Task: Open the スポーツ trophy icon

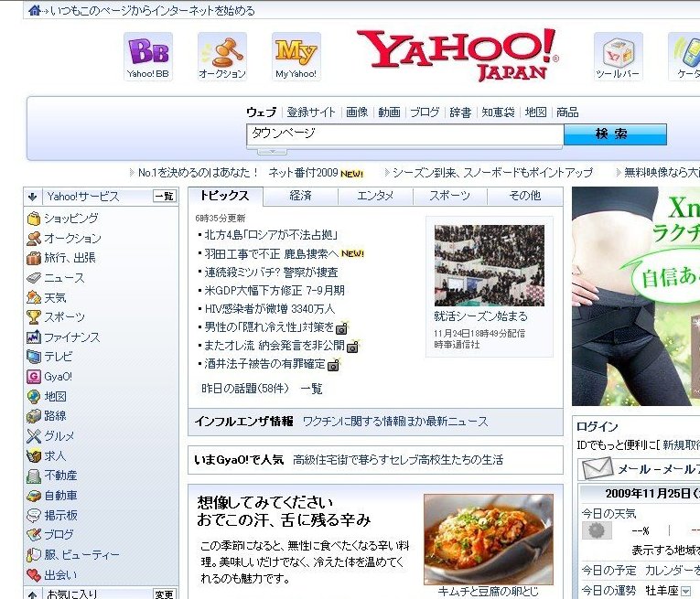Action: coord(34,317)
